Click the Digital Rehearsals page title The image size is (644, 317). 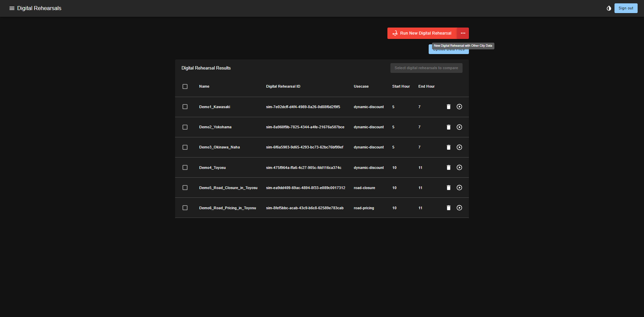(39, 8)
